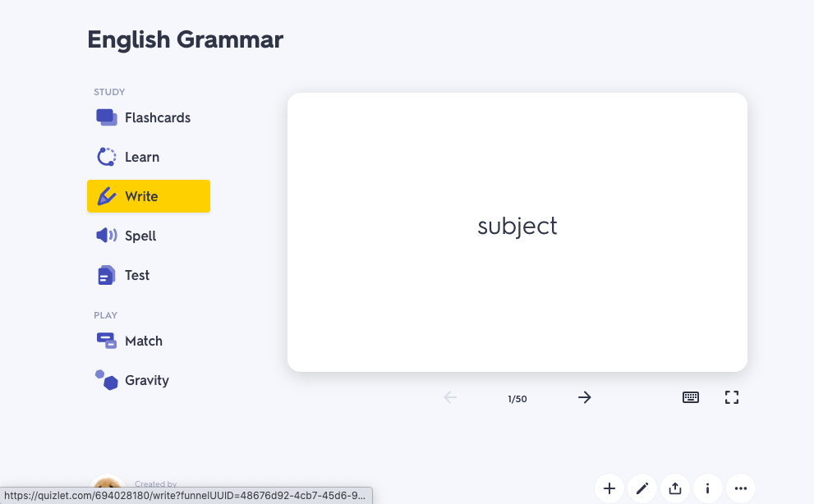
Task: Open the Flashcards study mode
Action: pyautogui.click(x=157, y=117)
